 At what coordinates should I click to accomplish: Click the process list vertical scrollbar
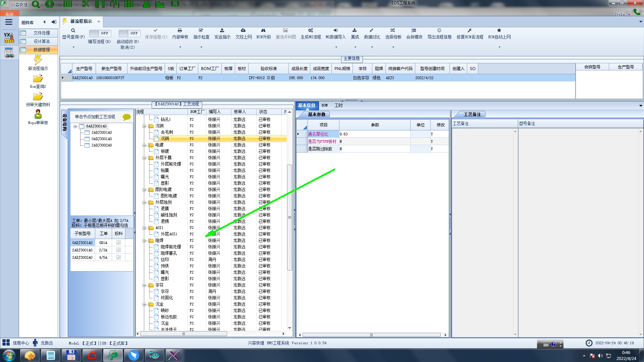click(x=289, y=218)
